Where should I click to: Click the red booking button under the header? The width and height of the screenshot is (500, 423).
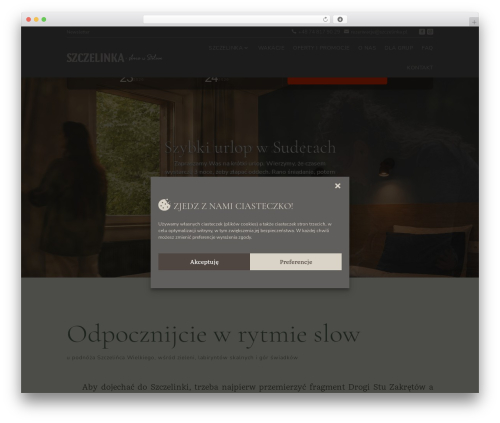click(x=337, y=81)
